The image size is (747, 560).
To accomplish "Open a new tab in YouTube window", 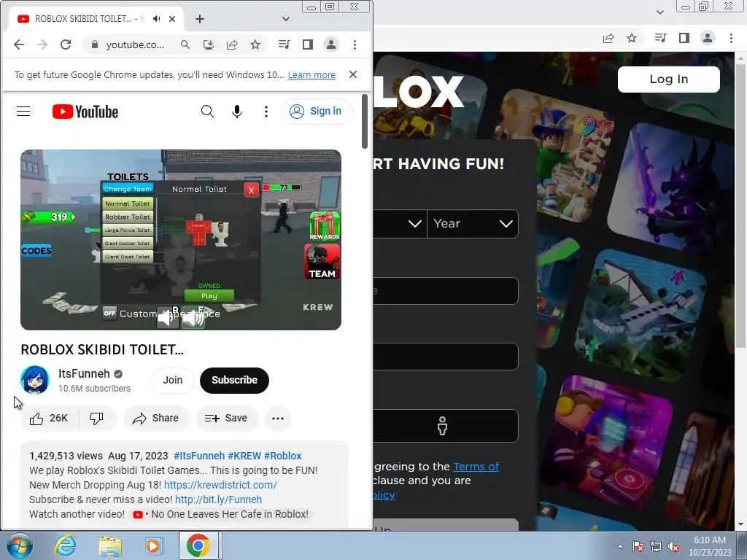I will [x=200, y=19].
